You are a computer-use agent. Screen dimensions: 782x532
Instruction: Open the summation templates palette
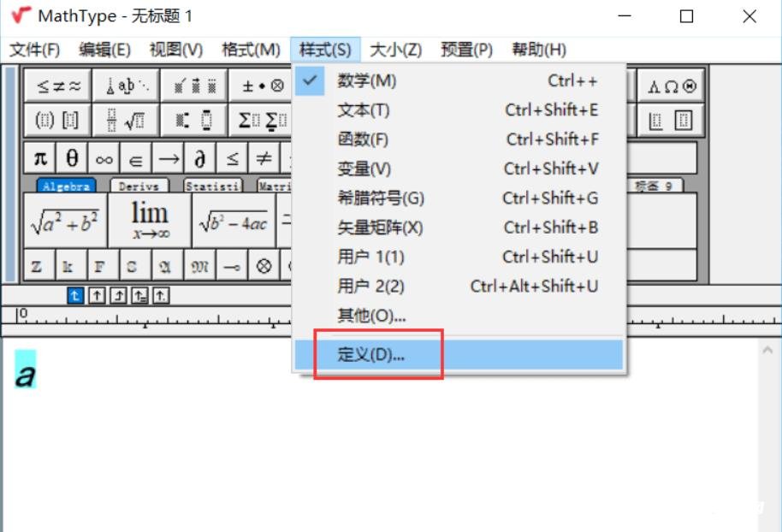261,119
